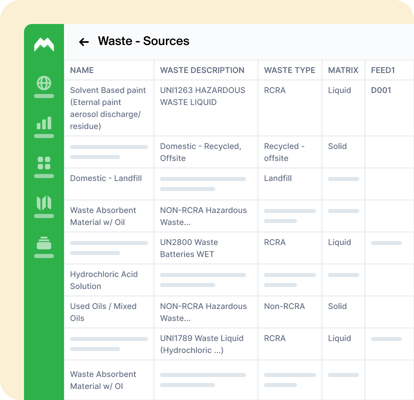Open the Domestic - Landfill source
Viewport: 414px width, 400px height.
point(106,178)
